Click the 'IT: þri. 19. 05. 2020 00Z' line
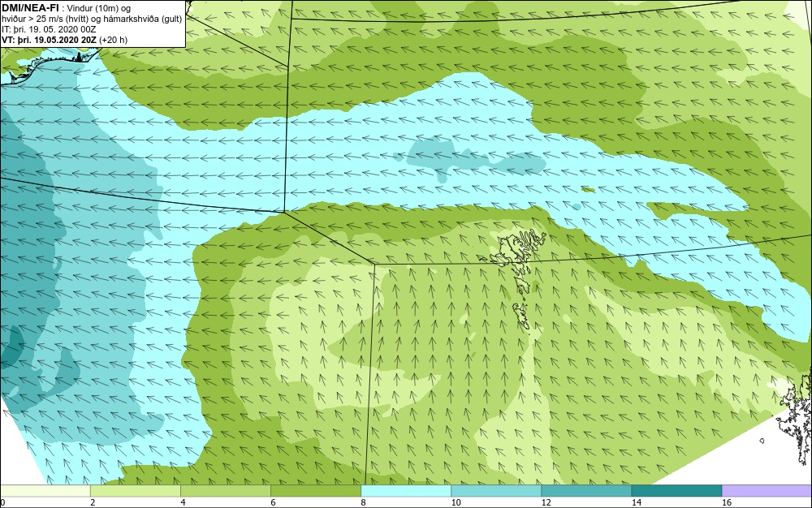Screen dimensions: 812x508 click(x=49, y=29)
